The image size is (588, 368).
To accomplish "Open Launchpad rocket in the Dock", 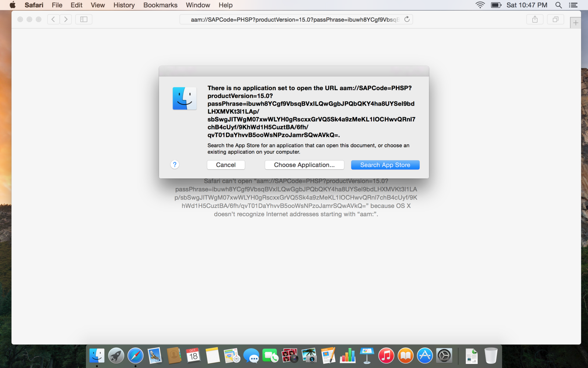I will (116, 356).
